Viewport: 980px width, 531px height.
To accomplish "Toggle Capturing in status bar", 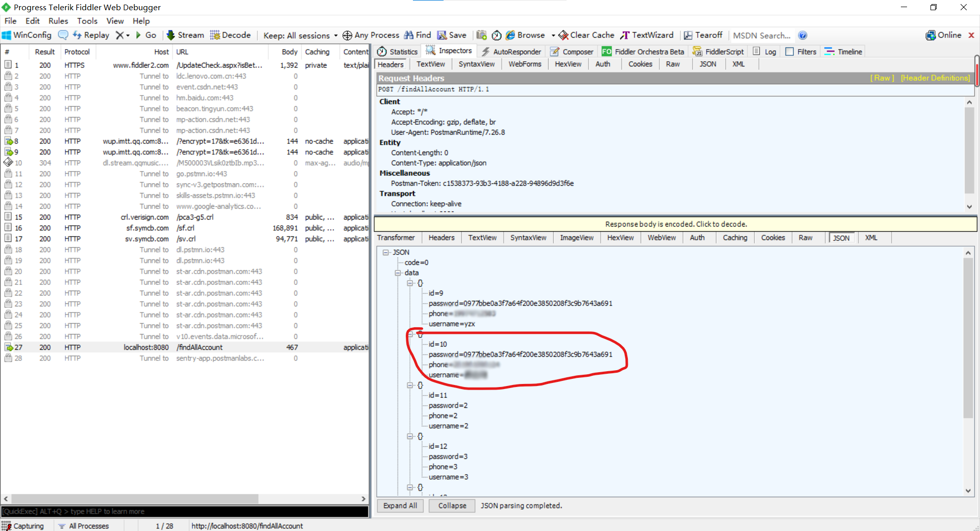I will (x=23, y=526).
